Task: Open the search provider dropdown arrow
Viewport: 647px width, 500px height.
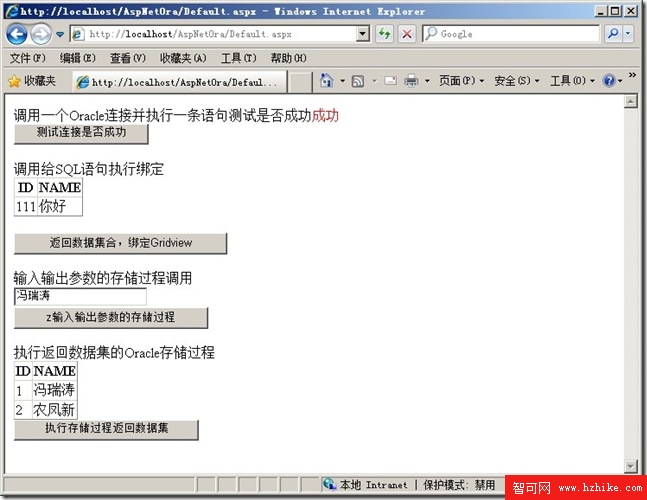Action: (628, 34)
